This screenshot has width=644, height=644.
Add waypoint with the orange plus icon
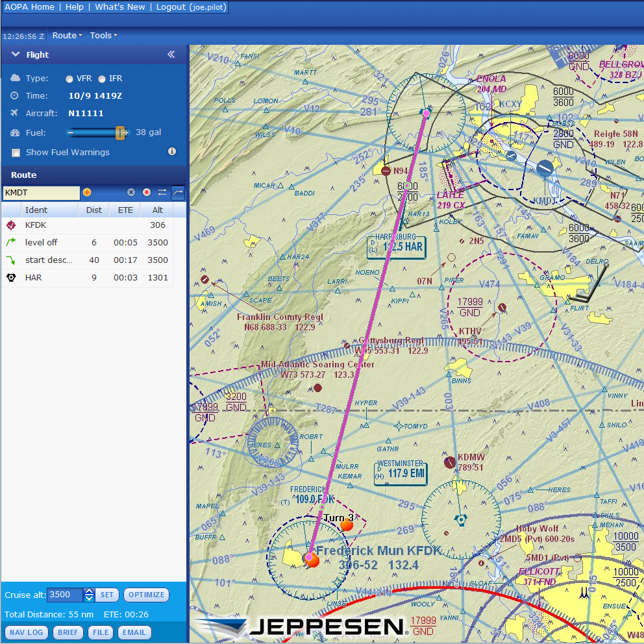(87, 192)
